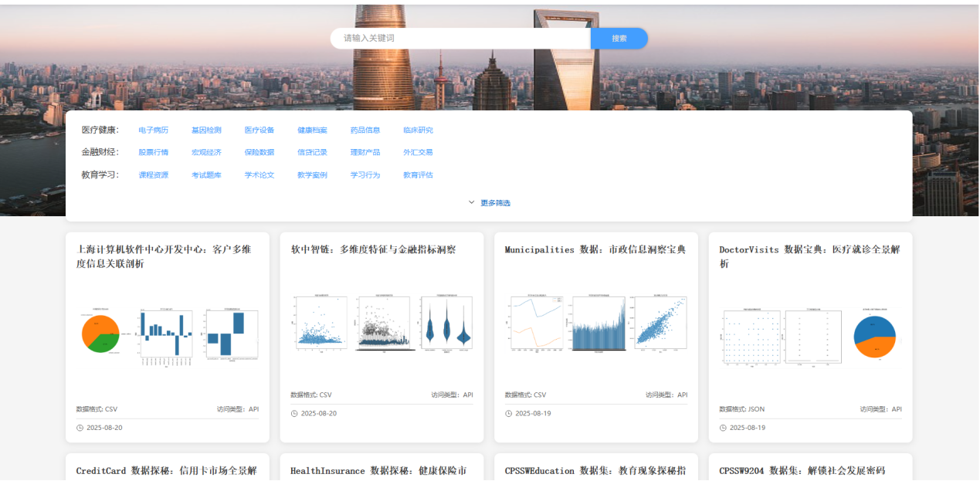Click 访问类型: API on Municipalities card
The width and height of the screenshot is (980, 481).
coord(666,395)
